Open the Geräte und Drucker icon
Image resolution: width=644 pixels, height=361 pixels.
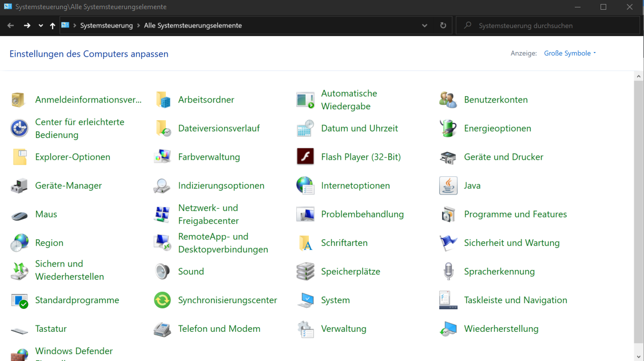click(448, 157)
